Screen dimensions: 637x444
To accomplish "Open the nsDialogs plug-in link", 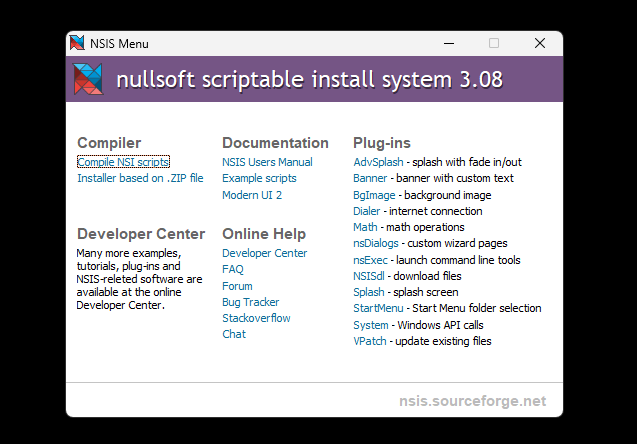I will click(x=376, y=243).
